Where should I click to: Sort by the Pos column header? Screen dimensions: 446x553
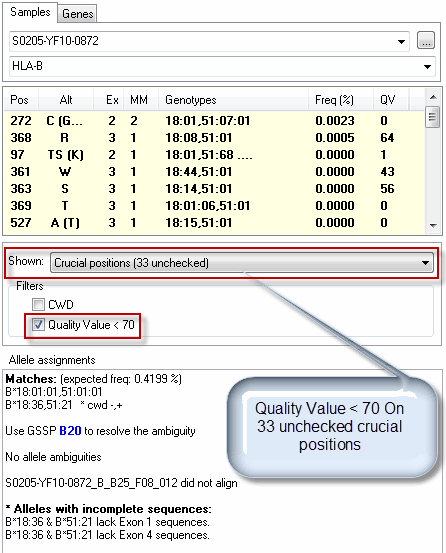click(x=20, y=100)
